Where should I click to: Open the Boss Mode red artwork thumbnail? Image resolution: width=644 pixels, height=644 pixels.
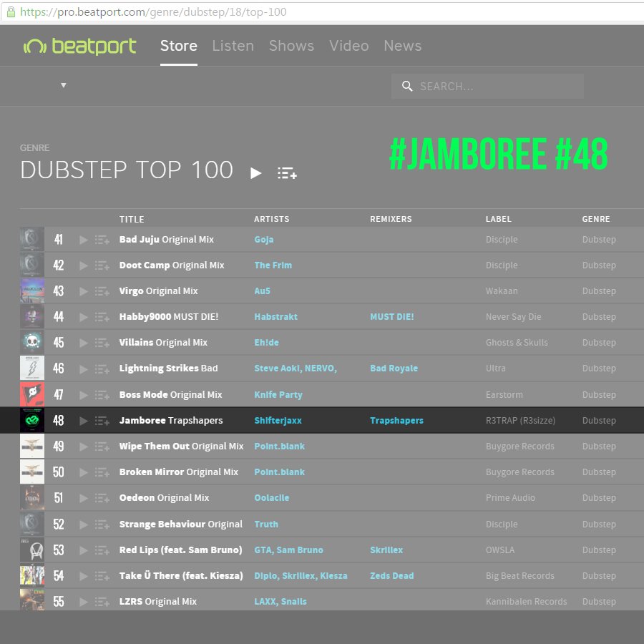coord(32,394)
